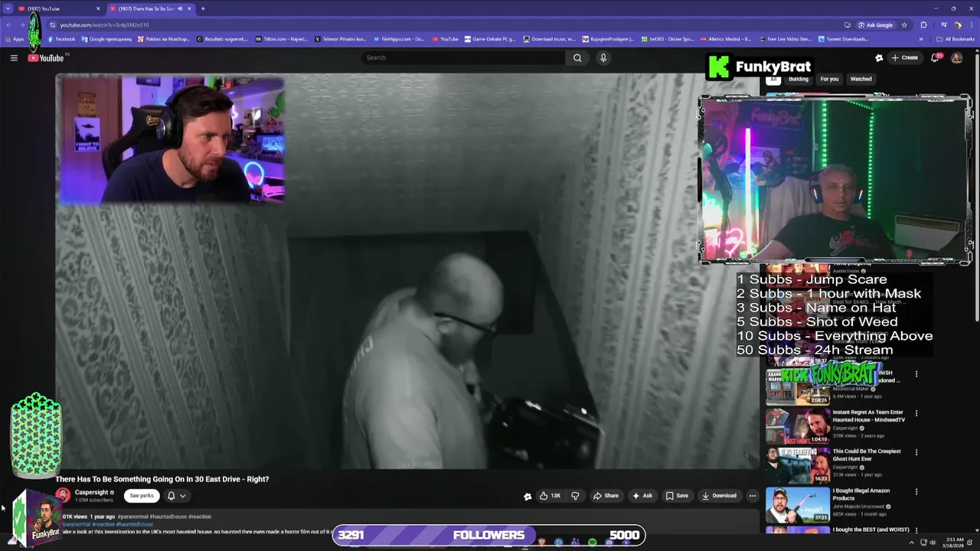Click 'This Could Be The Creepiest' title
Image resolution: width=980 pixels, height=551 pixels.
[x=867, y=455]
